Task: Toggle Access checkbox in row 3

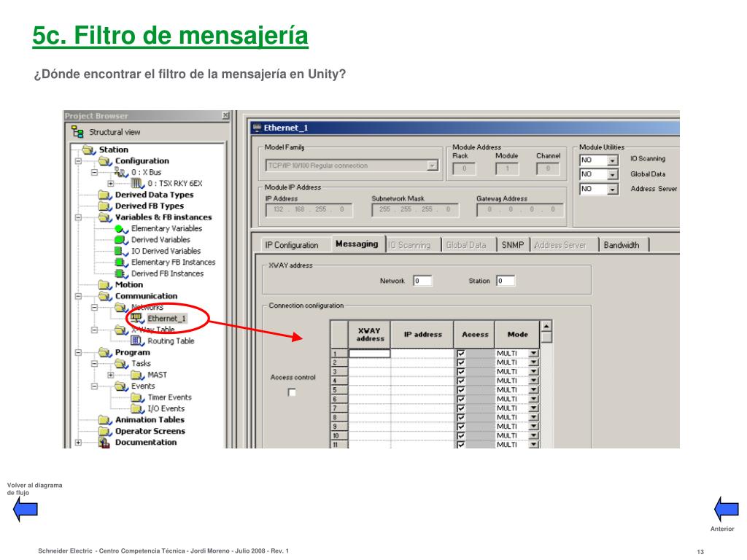Action: point(461,371)
